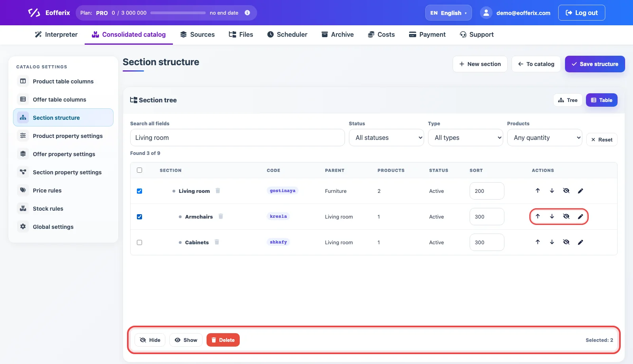The image size is (633, 364).
Task: Open Offer property settings
Action: coord(63,154)
